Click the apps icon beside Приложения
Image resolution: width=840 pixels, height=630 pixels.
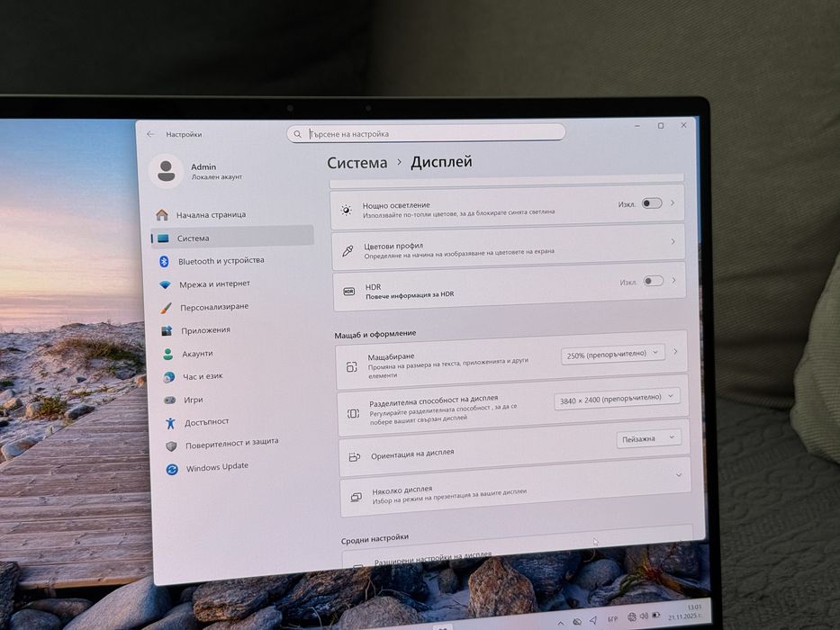tap(167, 330)
